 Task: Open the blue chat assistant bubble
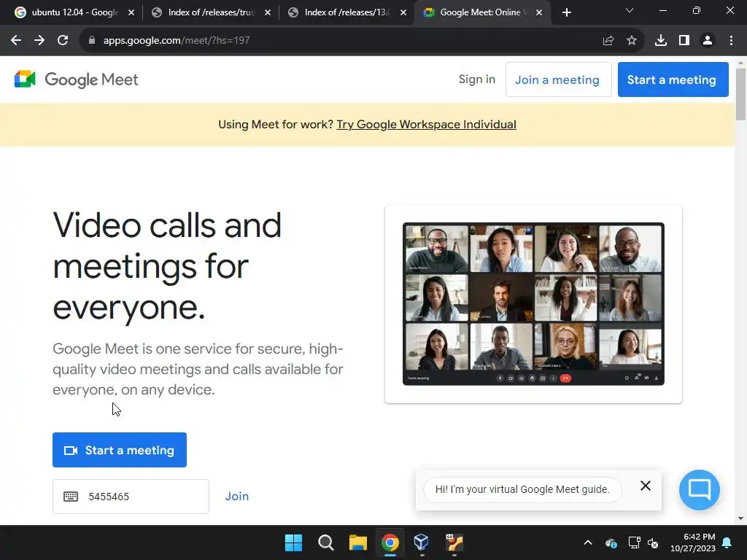(700, 490)
